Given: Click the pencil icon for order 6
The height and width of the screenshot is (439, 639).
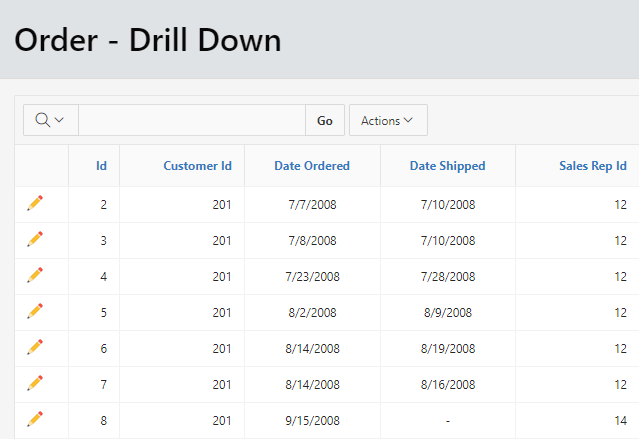Looking at the screenshot, I should pos(35,347).
